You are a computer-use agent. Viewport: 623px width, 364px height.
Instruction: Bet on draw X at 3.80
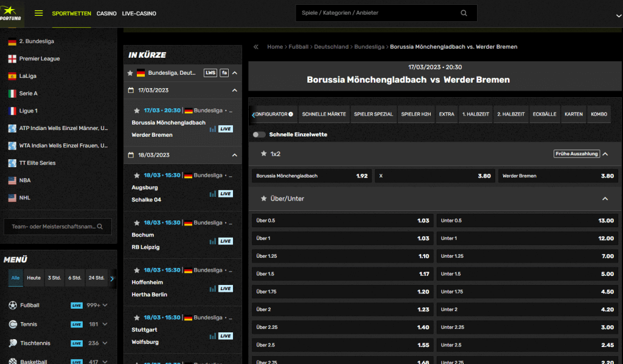pyautogui.click(x=435, y=176)
